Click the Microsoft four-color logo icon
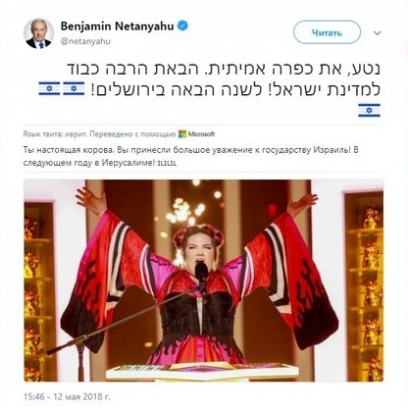 (x=182, y=134)
